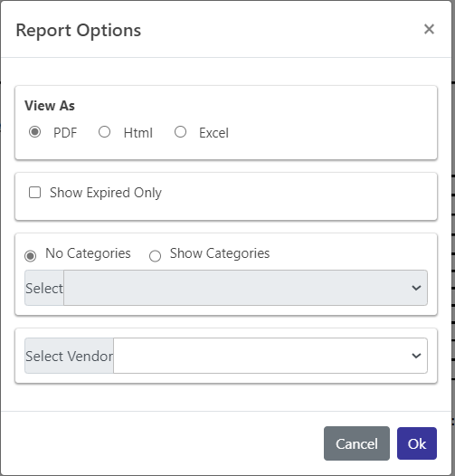Click the No Categories label
455x476 pixels.
88,253
